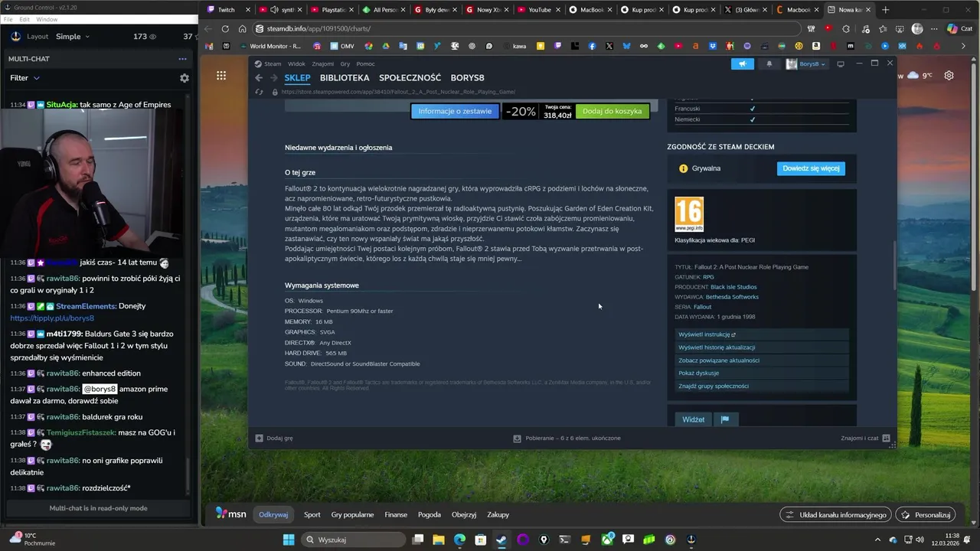Open the Xbox app from the taskbar
This screenshot has width=980, height=551.
[x=607, y=540]
